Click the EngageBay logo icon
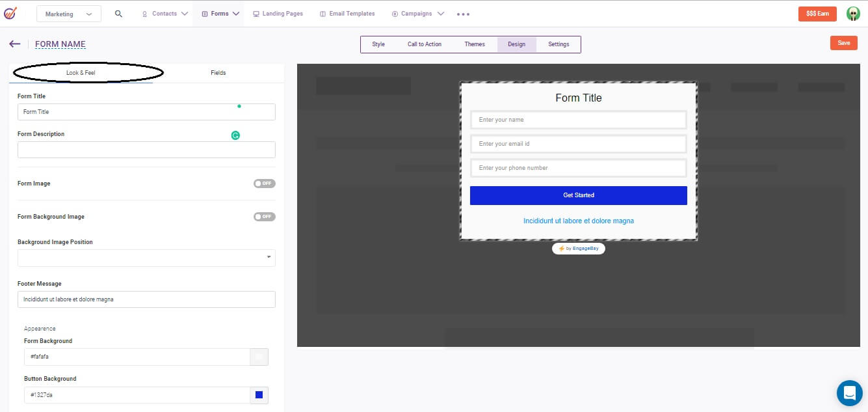 [x=10, y=13]
